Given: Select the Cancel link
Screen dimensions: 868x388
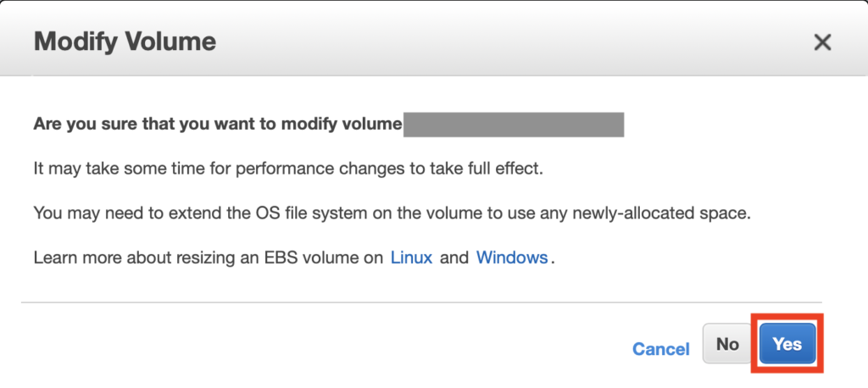Looking at the screenshot, I should [661, 349].
